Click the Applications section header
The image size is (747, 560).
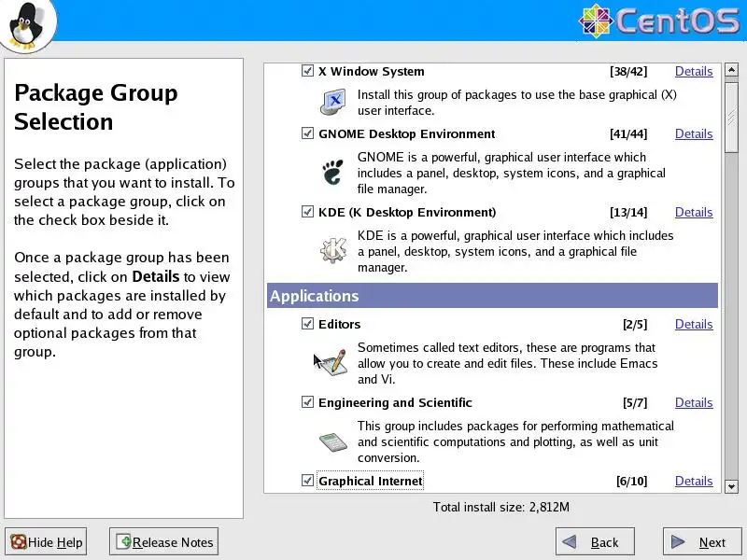pyautogui.click(x=492, y=296)
